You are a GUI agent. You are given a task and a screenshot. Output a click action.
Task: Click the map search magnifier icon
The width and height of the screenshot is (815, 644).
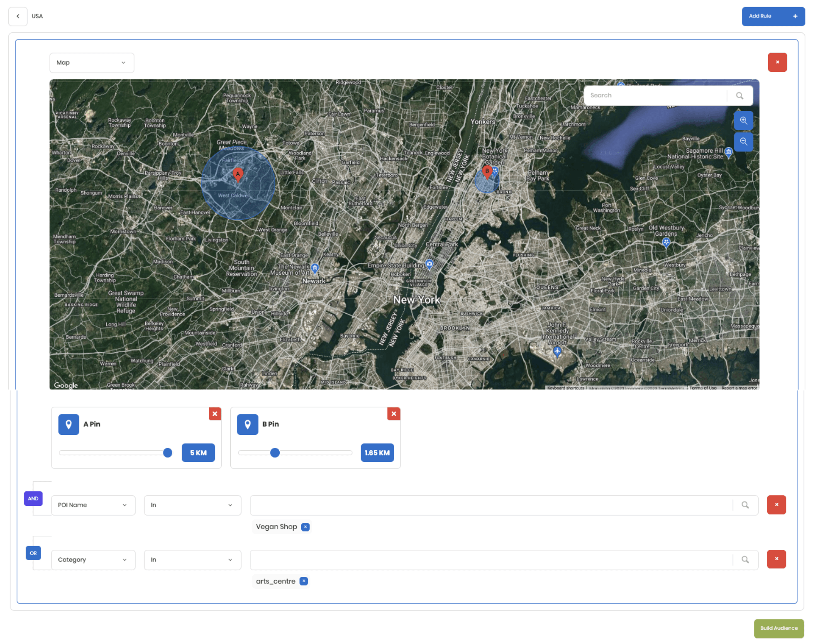coord(739,95)
